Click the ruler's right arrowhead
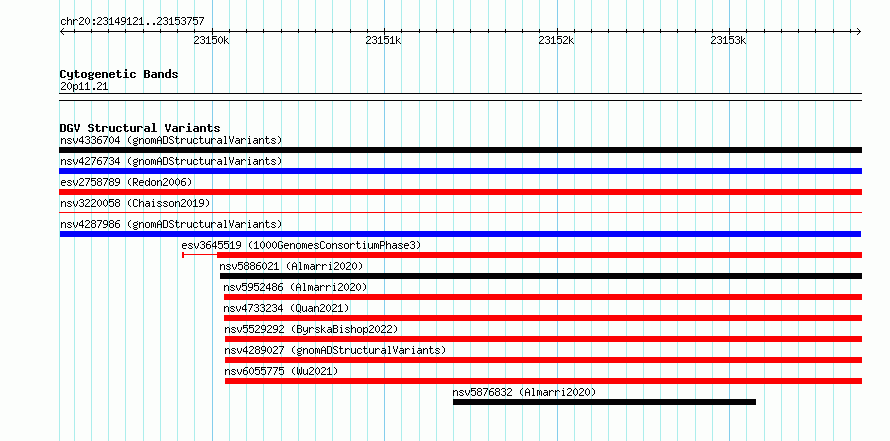890x441 pixels. tap(859, 32)
